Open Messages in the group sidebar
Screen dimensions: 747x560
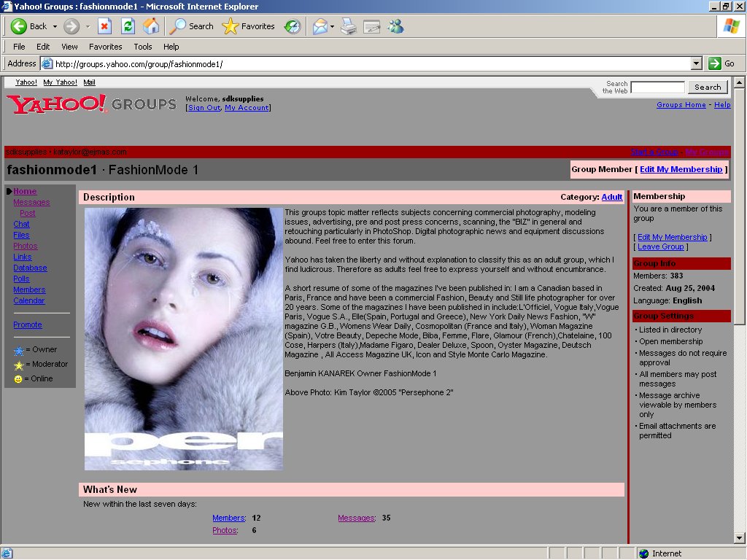(x=31, y=203)
